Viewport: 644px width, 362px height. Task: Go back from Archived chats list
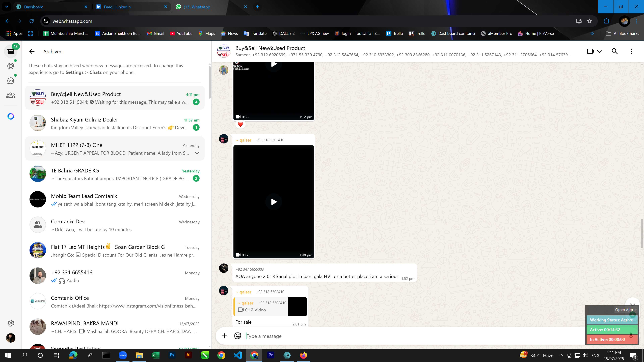(x=32, y=51)
